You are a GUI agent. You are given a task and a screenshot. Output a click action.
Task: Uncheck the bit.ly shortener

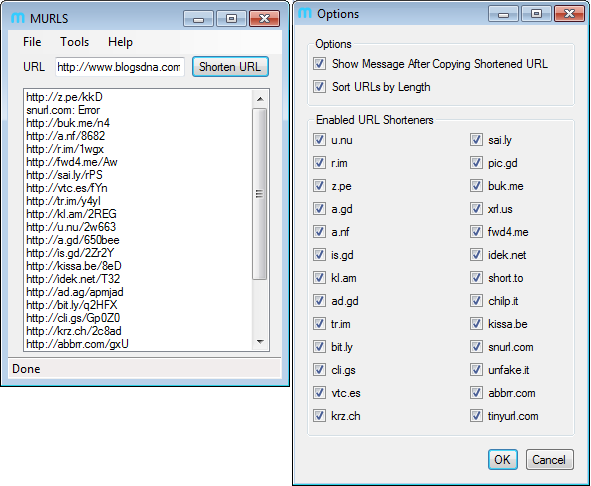click(x=319, y=347)
